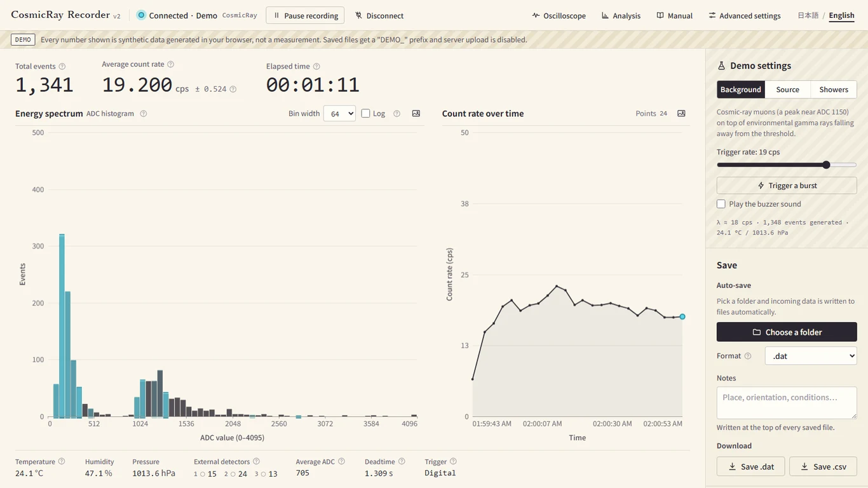Open the Oscilloscope view

(559, 15)
